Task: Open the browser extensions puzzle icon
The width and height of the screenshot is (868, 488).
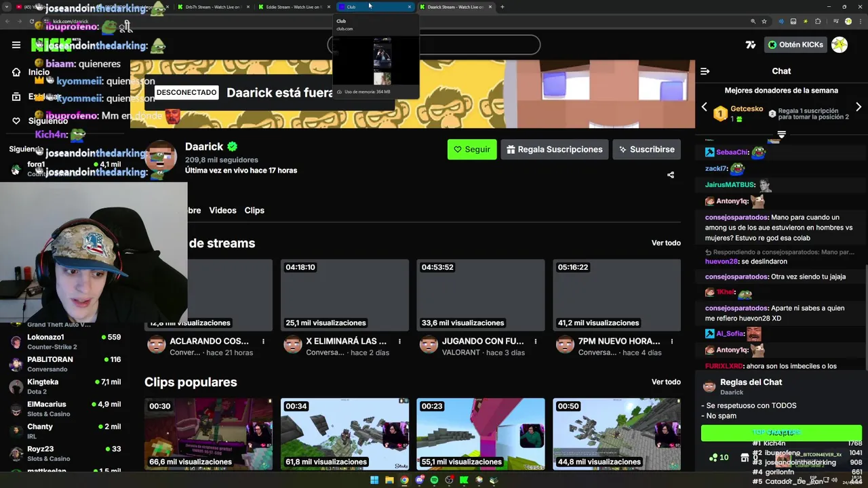Action: [x=818, y=21]
